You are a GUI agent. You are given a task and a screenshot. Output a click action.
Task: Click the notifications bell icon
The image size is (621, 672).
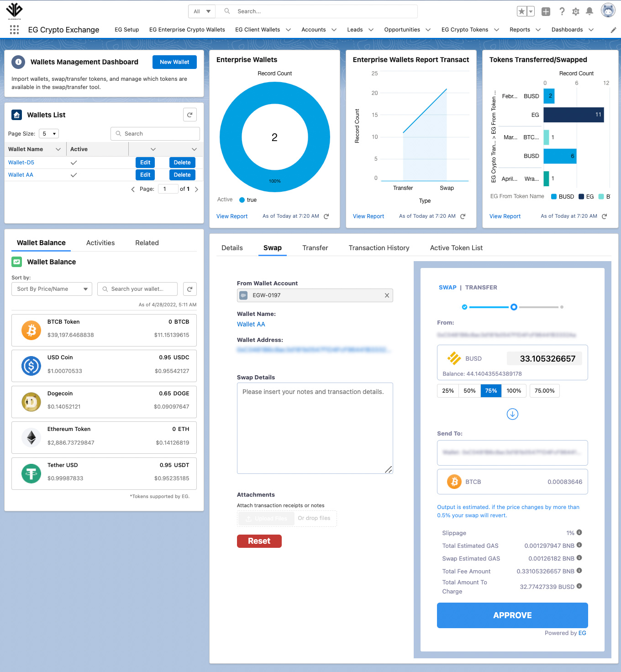click(x=589, y=11)
